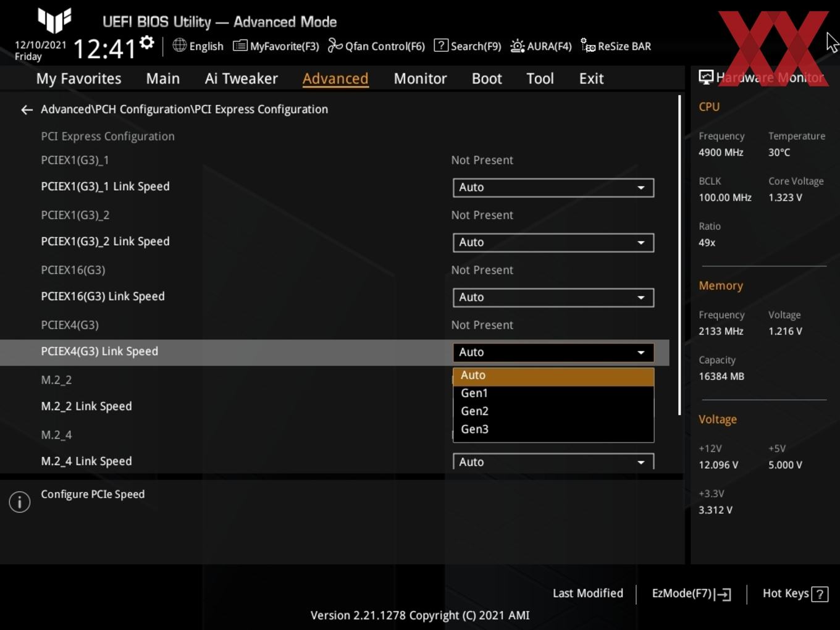Viewport: 840px width, 630px height.
Task: Switch to the My Favorites tab
Action: [78, 78]
